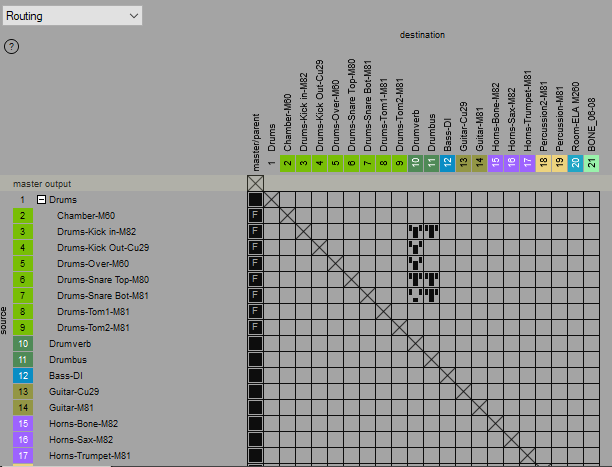The image size is (612, 467).
Task: Click source track 15 purple color swatch
Action: click(23, 424)
